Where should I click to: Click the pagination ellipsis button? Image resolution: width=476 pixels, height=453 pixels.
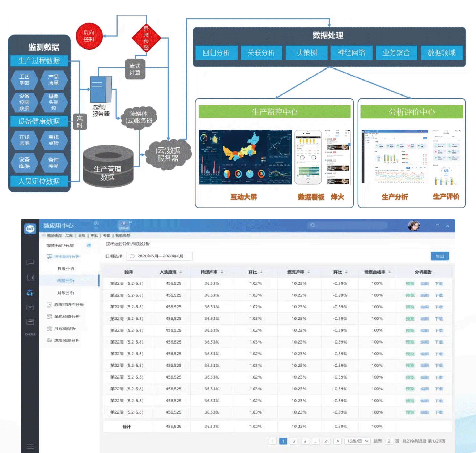coord(316,441)
